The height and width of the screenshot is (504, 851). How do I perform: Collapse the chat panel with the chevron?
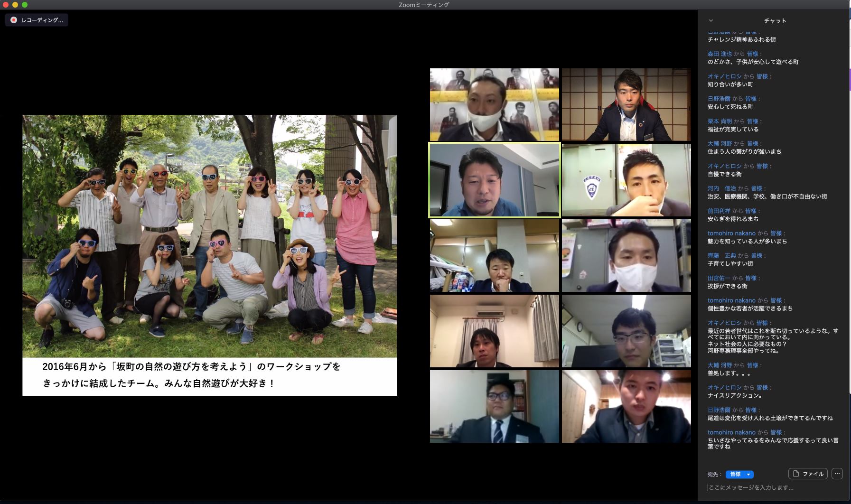[711, 20]
